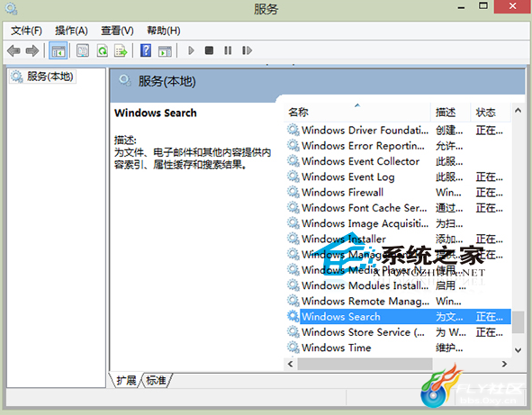Click the Services window title bar icon
532x415 pixels.
point(11,8)
